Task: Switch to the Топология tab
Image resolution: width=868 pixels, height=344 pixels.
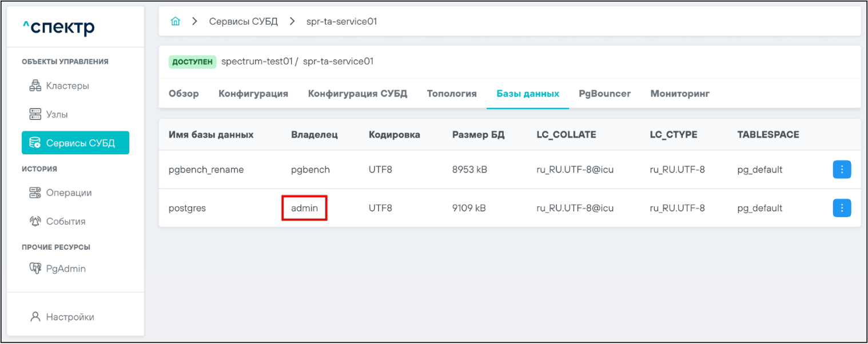Action: [452, 94]
